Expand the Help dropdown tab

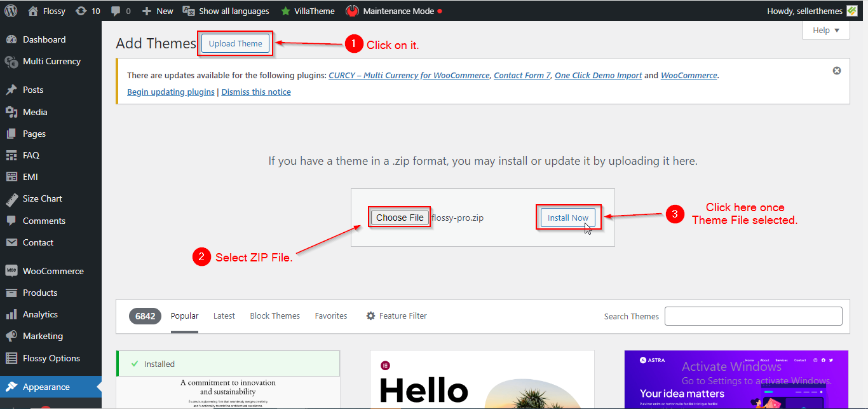[826, 30]
